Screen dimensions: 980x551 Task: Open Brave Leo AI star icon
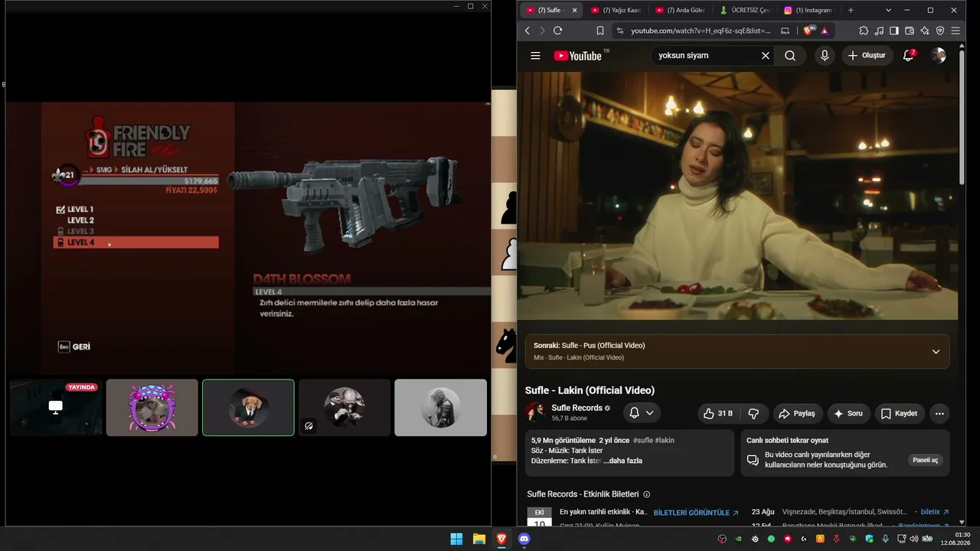[x=925, y=31]
